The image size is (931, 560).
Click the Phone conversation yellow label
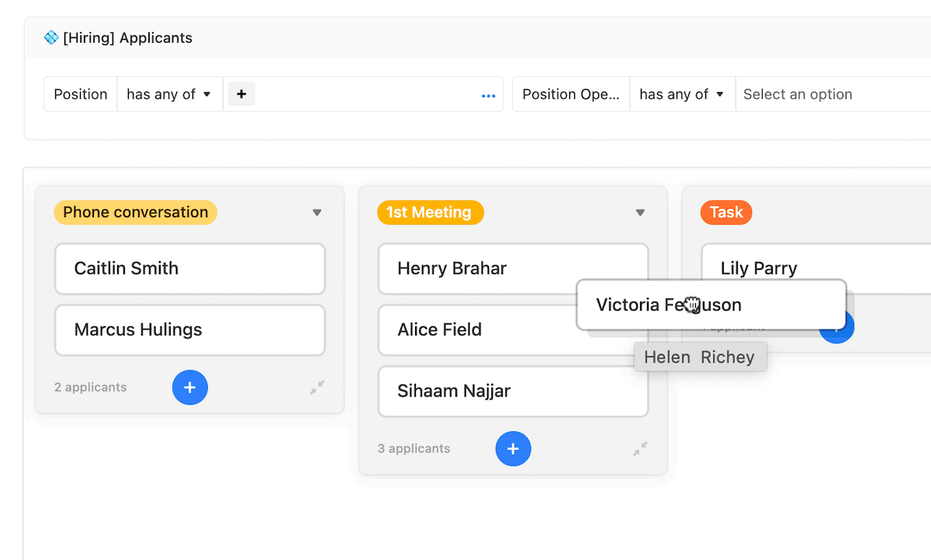(135, 213)
